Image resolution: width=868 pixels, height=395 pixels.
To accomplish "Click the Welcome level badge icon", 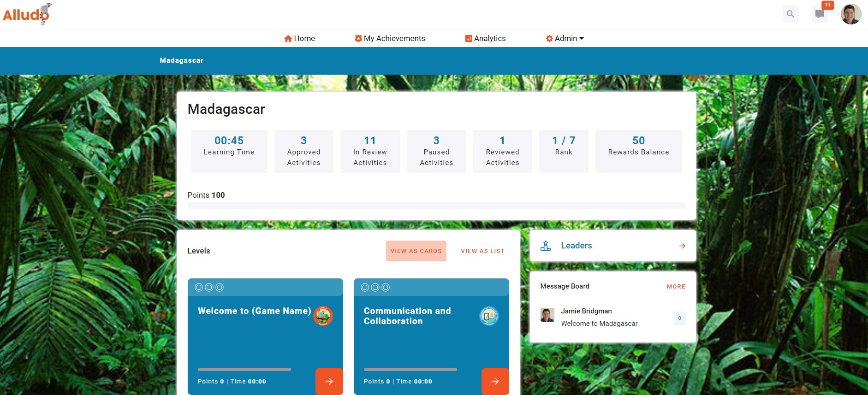I will tap(323, 316).
